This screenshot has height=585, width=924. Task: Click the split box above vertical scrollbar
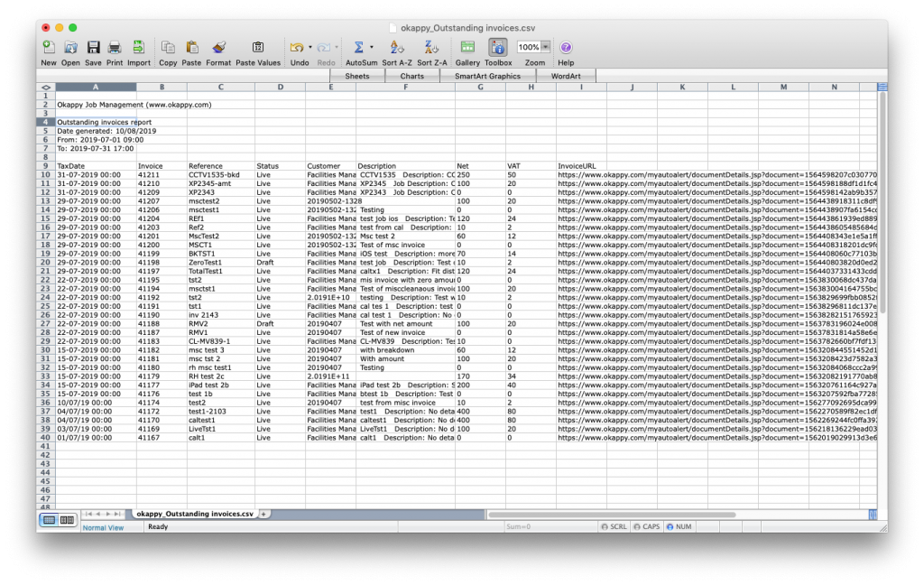point(882,88)
